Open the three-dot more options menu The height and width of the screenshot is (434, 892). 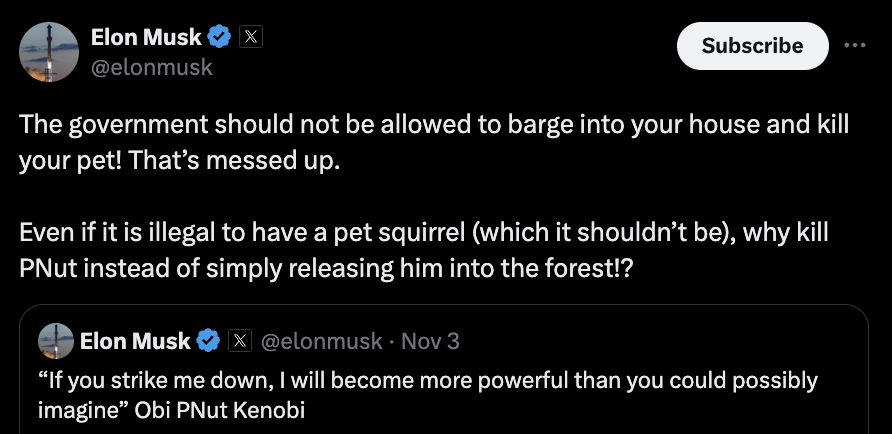coord(854,45)
